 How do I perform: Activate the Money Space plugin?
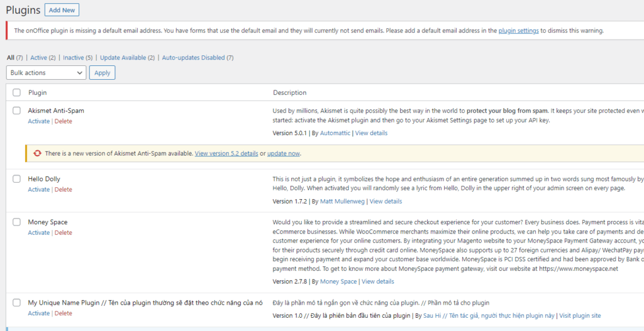tap(38, 232)
